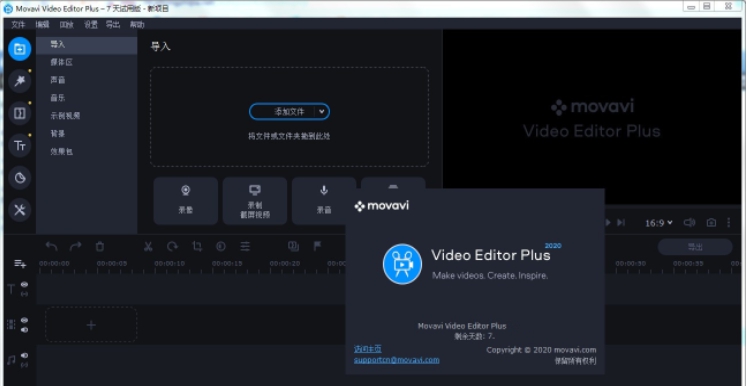Click the Transition wizard icon
This screenshot has height=386, width=747.
[293, 246]
